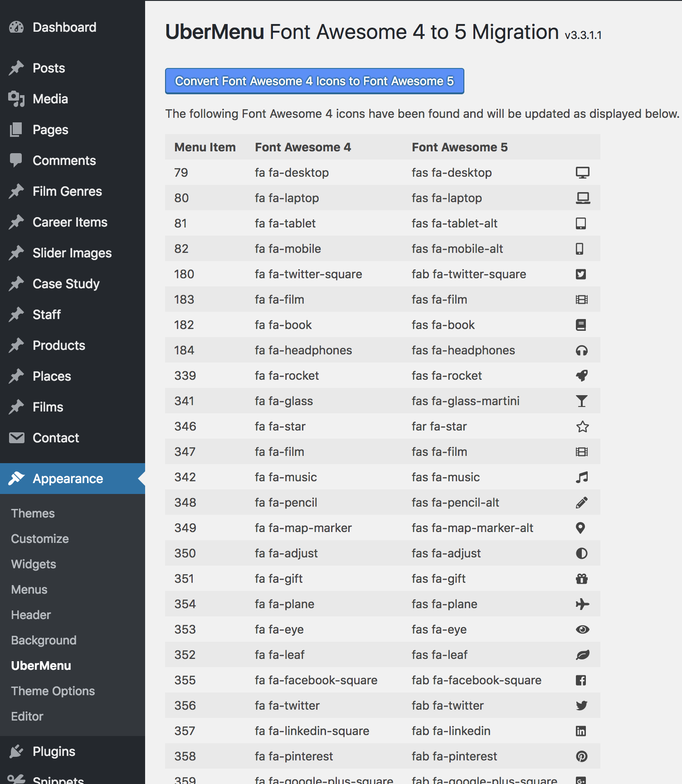Open Editor submenu link
Image resolution: width=682 pixels, height=784 pixels.
(27, 716)
